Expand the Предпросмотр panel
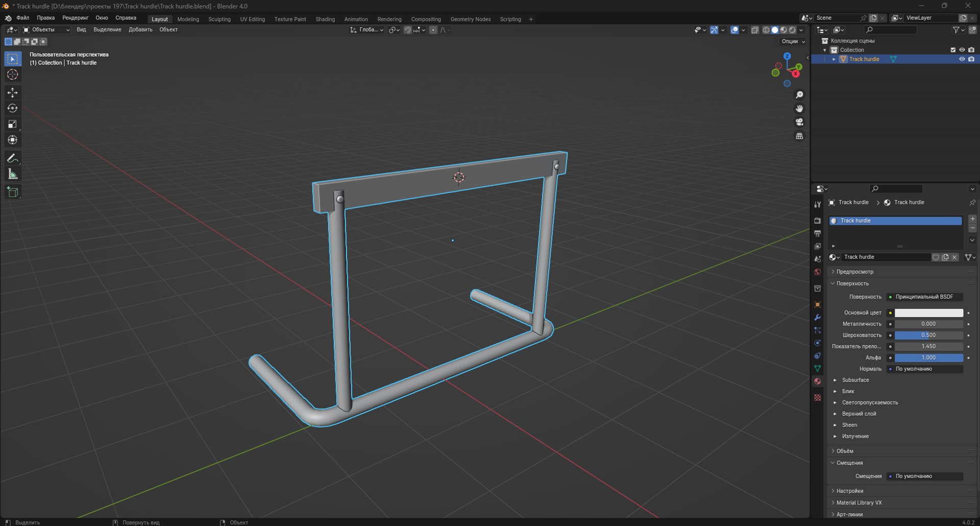Screen dimensions: 980x526 coord(855,272)
